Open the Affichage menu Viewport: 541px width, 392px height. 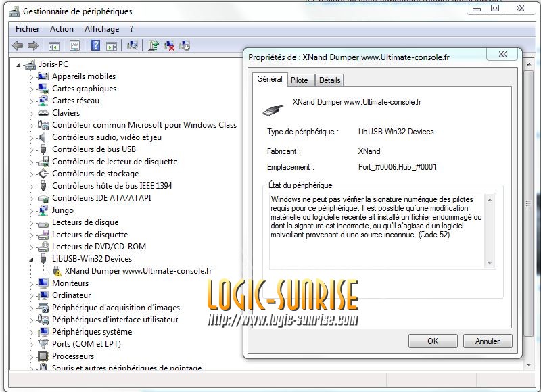click(x=101, y=29)
